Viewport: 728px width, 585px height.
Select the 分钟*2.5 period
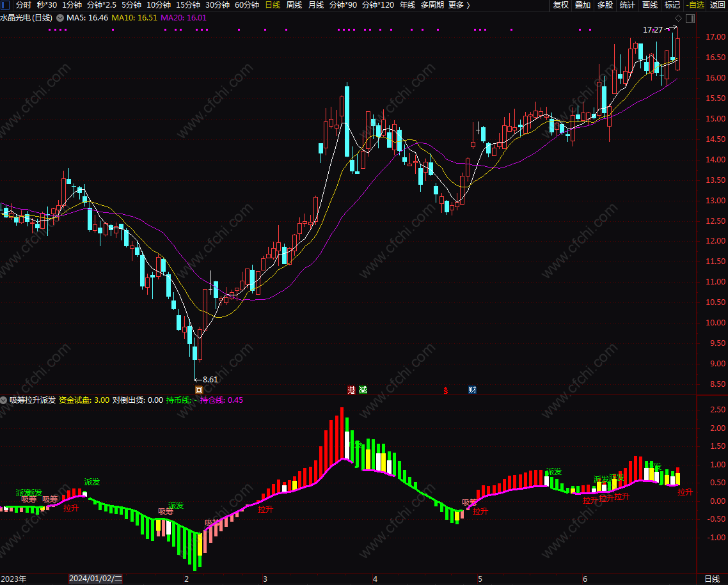click(x=102, y=5)
